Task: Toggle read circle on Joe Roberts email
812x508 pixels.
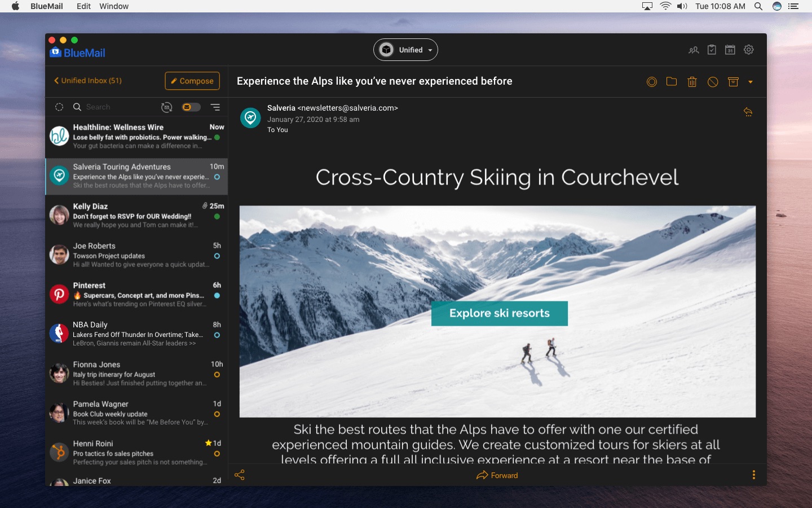Action: tap(217, 256)
